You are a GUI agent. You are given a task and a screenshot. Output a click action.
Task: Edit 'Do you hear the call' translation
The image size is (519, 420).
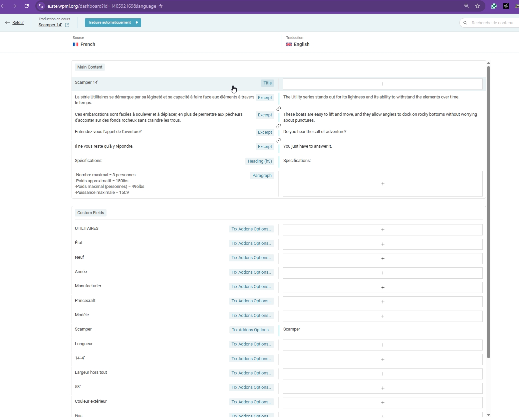point(315,132)
